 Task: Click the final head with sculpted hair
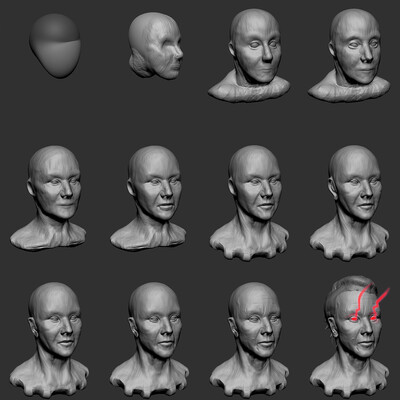point(349,337)
